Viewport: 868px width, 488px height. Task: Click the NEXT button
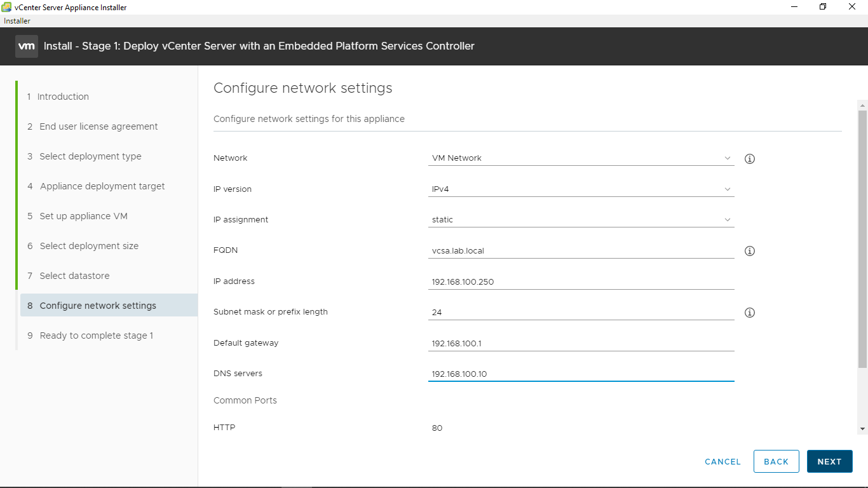(829, 462)
